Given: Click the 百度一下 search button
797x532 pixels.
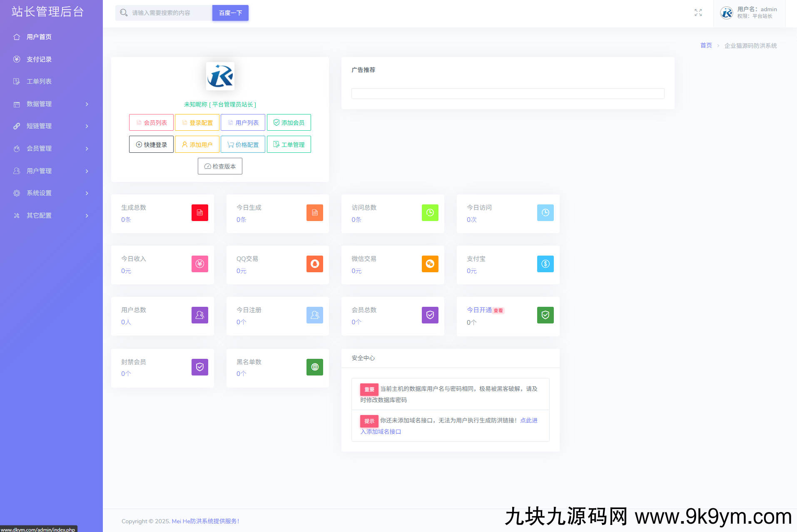Looking at the screenshot, I should [230, 13].
